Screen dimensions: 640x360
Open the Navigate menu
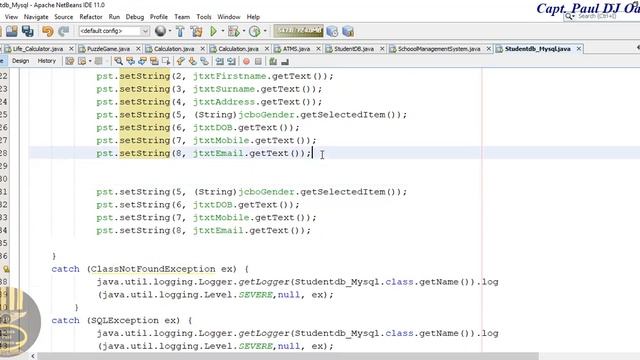tap(36, 17)
